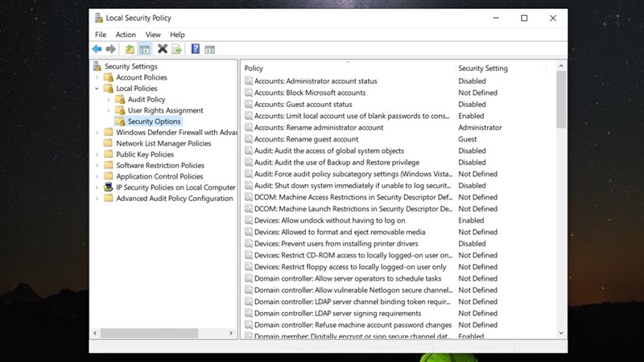Screen dimensions: 644x362
Task: Toggle the Show/Hide Console Tree icon
Action: point(144,49)
